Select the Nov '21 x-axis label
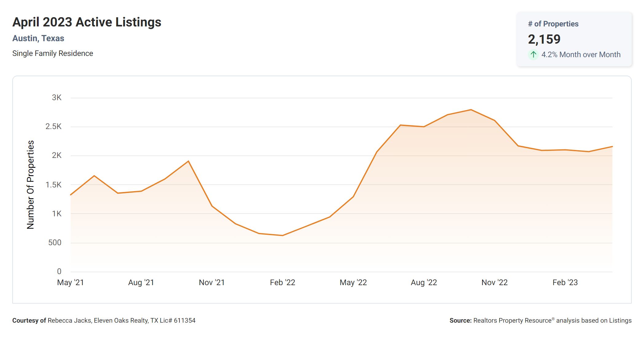 tap(212, 282)
